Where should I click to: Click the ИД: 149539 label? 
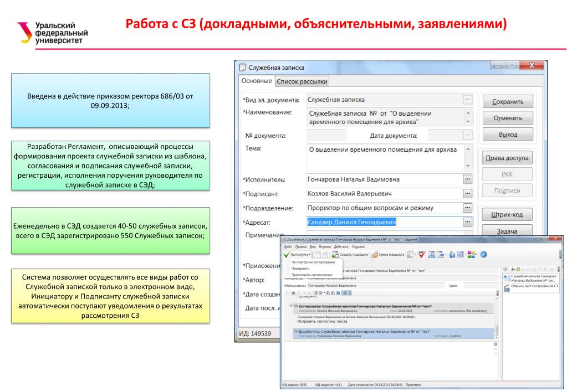click(x=255, y=333)
